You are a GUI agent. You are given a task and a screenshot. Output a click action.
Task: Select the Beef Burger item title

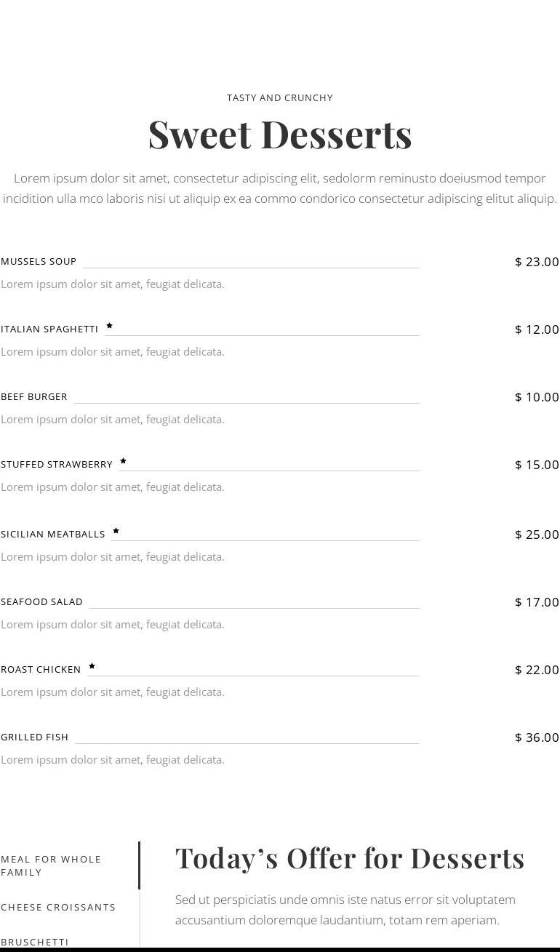(34, 397)
